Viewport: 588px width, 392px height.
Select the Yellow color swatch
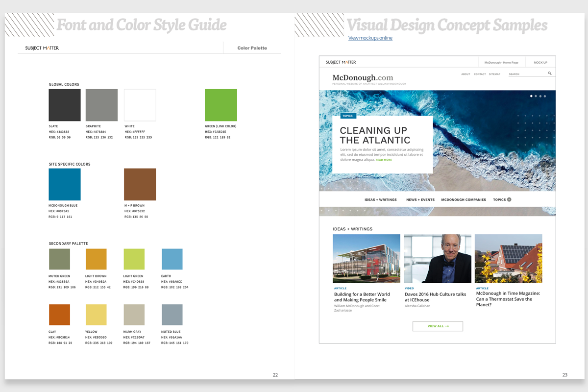pos(96,315)
